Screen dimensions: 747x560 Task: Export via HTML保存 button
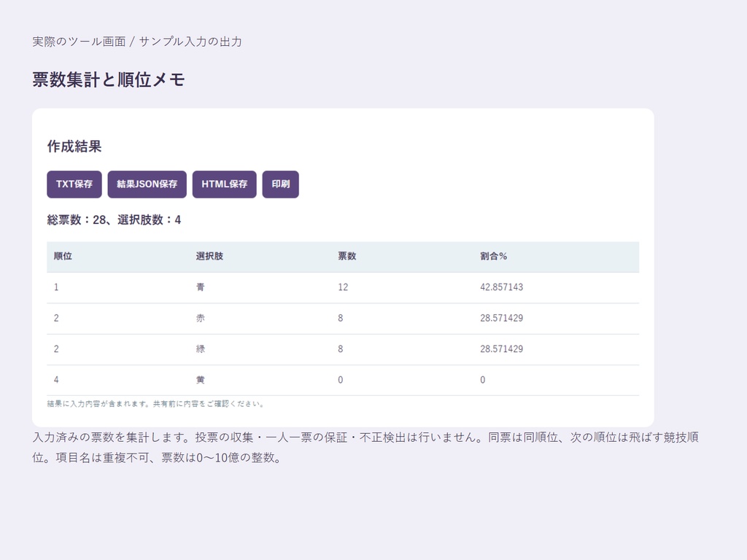pyautogui.click(x=225, y=184)
